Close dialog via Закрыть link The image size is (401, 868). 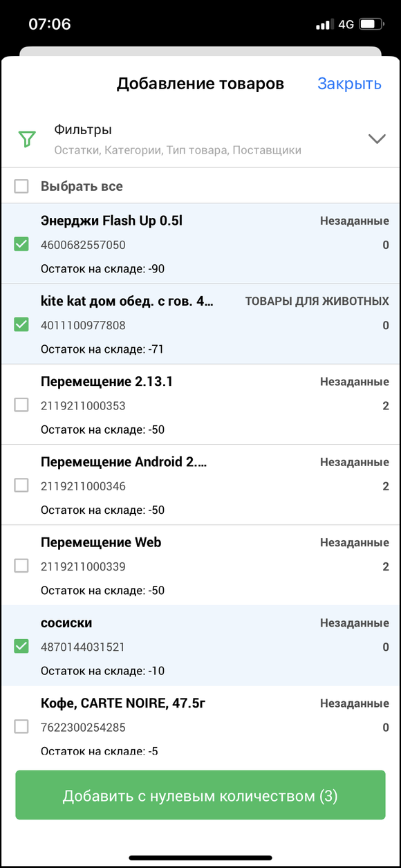[349, 84]
